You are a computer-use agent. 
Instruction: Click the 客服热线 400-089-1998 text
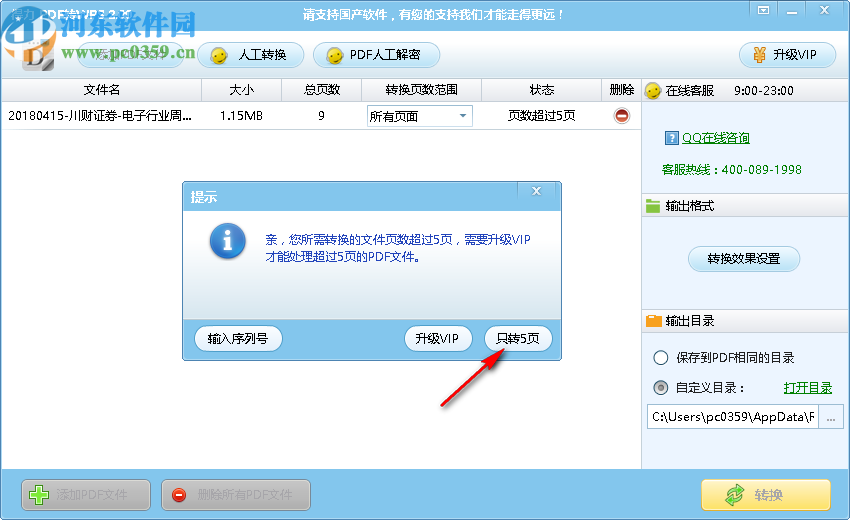click(x=731, y=170)
